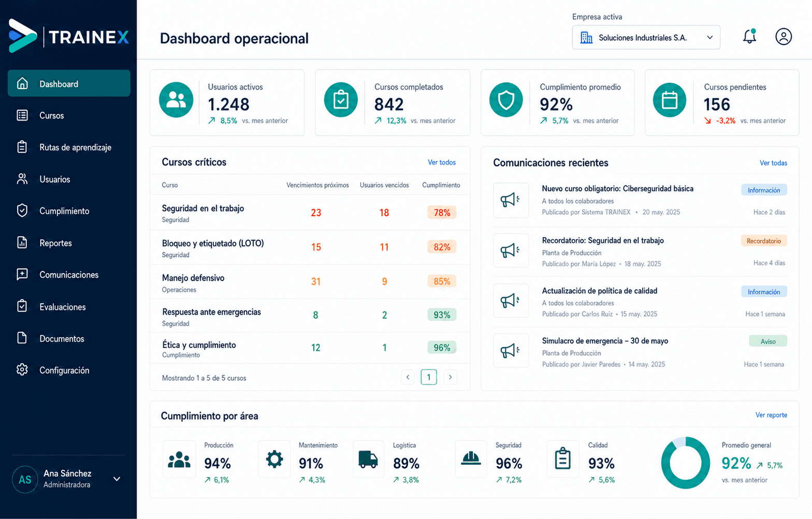Image resolution: width=812 pixels, height=519 pixels.
Task: Click the Rutas de aprendizaje clipboard icon
Action: [22, 147]
